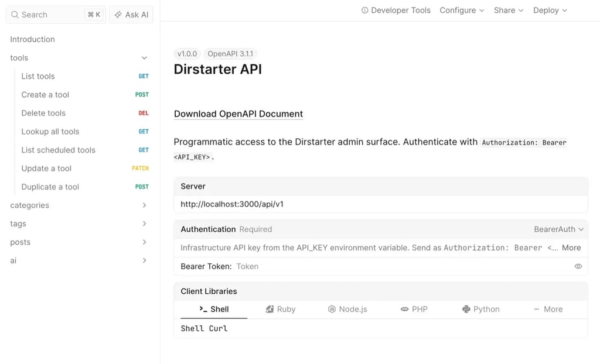Open More client libraries tab
Image resolution: width=600 pixels, height=364 pixels.
click(x=548, y=309)
